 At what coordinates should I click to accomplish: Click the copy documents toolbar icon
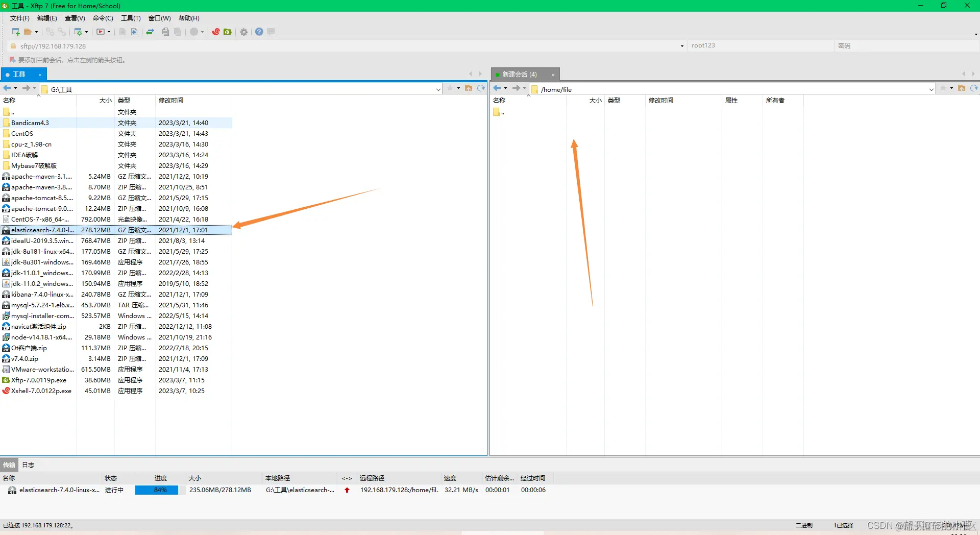click(x=165, y=32)
